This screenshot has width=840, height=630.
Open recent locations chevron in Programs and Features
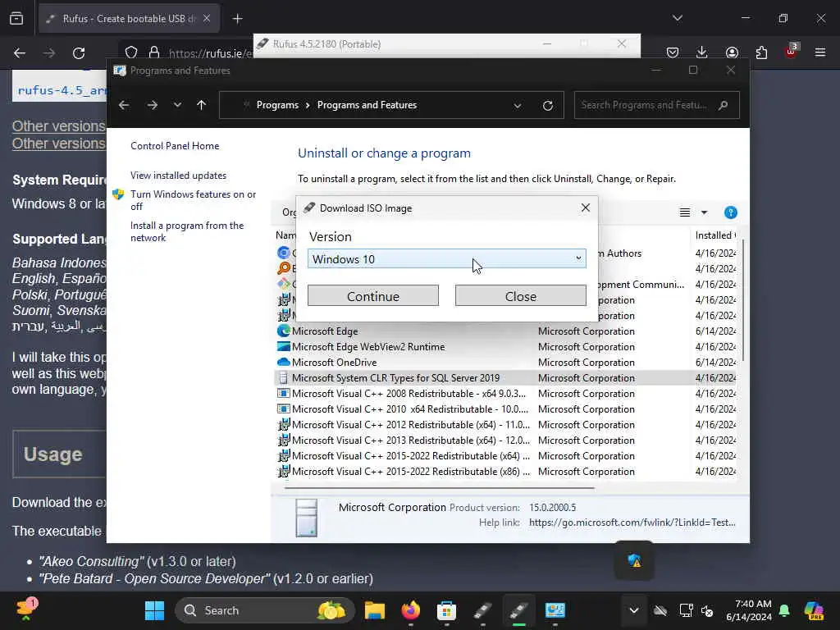177,105
